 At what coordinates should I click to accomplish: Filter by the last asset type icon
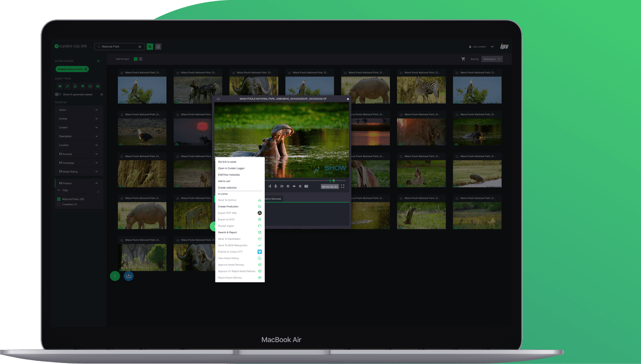[x=98, y=86]
